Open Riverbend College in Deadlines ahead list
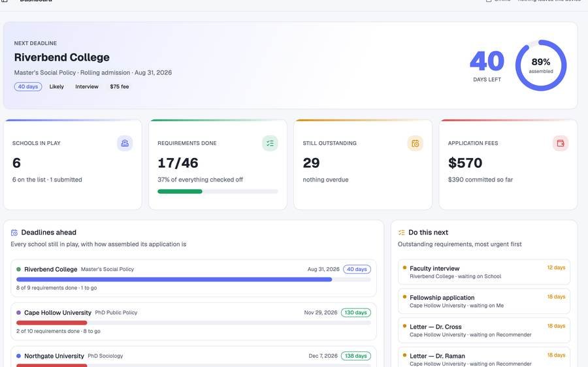The height and width of the screenshot is (367, 588). coord(193,278)
